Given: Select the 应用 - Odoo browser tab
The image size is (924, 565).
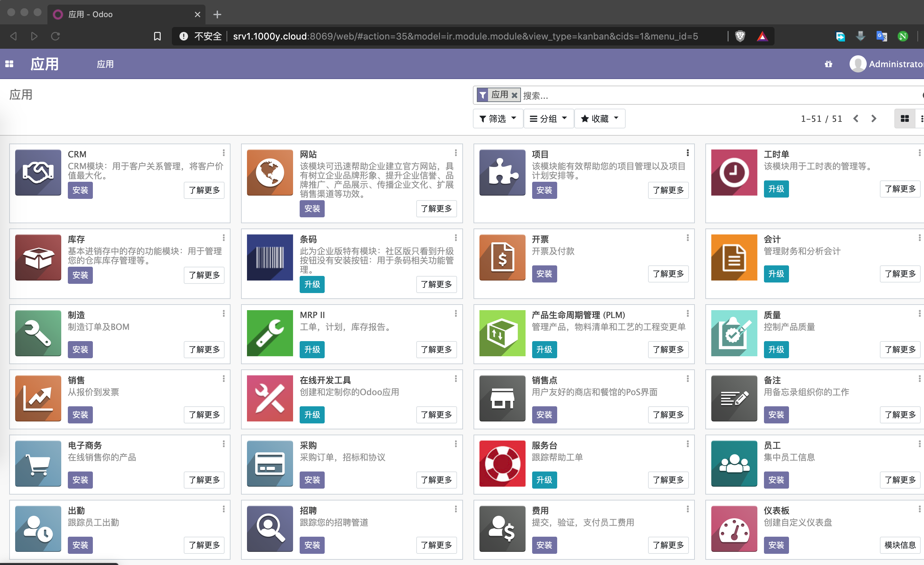Looking at the screenshot, I should (x=126, y=14).
